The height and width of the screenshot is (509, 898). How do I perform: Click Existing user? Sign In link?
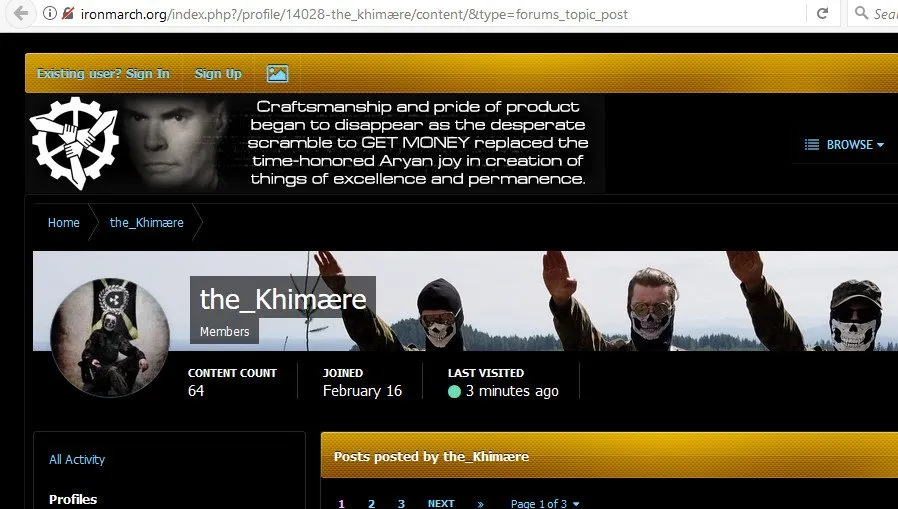[103, 73]
